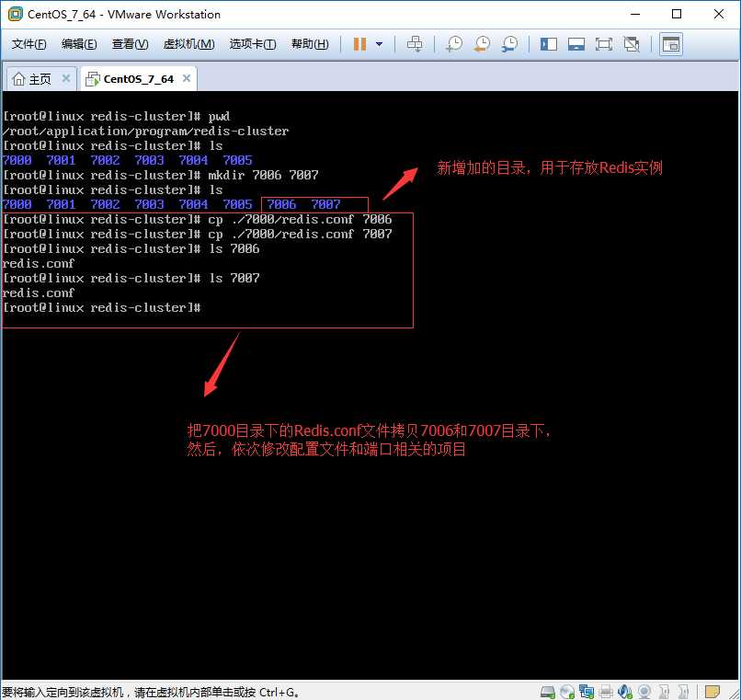Viewport: 741px width, 700px height.
Task: Open the 虚拟机(M) menu
Action: point(188,44)
